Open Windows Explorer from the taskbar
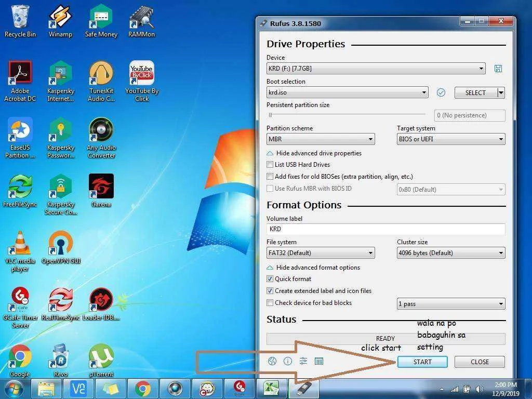This screenshot has height=399, width=532. coord(46,389)
